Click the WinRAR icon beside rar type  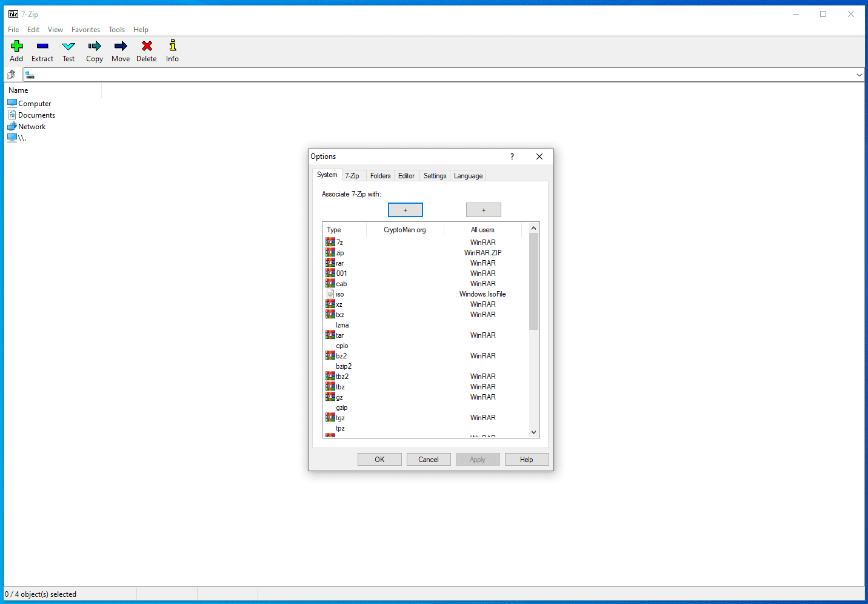tap(330, 263)
